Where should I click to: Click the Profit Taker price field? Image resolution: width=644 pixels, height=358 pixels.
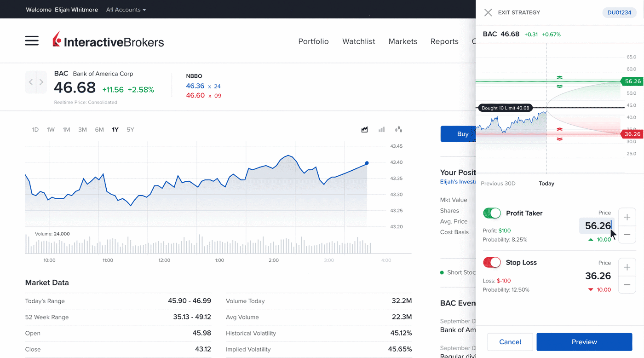point(597,225)
